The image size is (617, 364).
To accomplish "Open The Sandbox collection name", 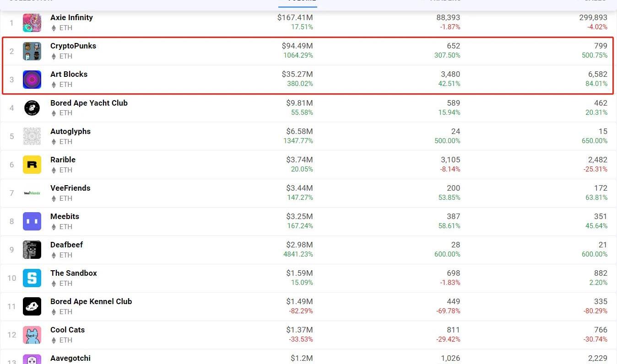I will tap(74, 273).
